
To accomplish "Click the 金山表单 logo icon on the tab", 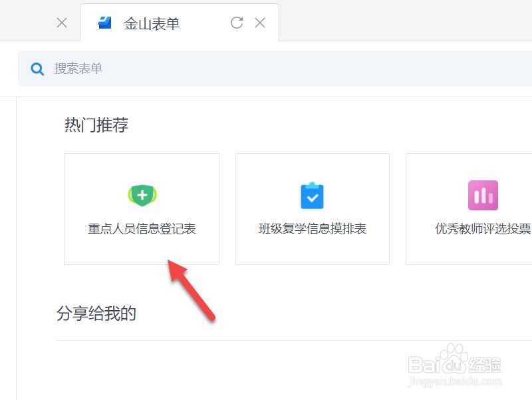I will coord(103,22).
